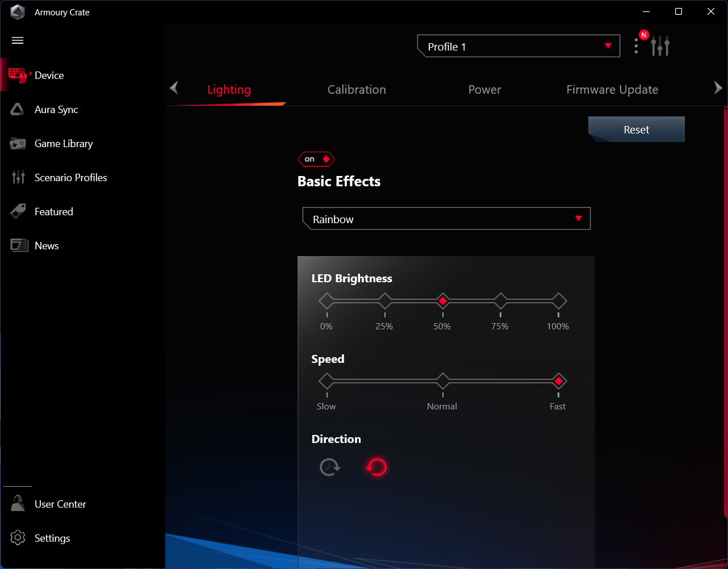728x569 pixels.
Task: Click the Aura Sync triangle icon
Action: click(18, 109)
